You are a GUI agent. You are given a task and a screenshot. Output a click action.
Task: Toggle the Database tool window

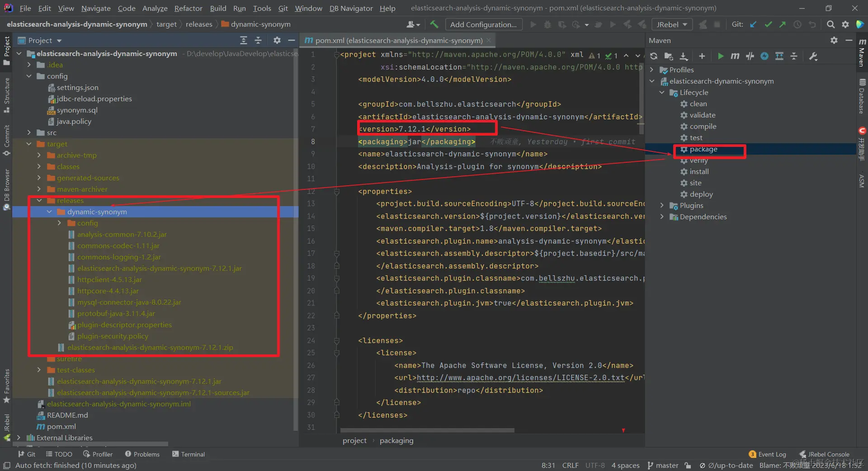coord(862,97)
